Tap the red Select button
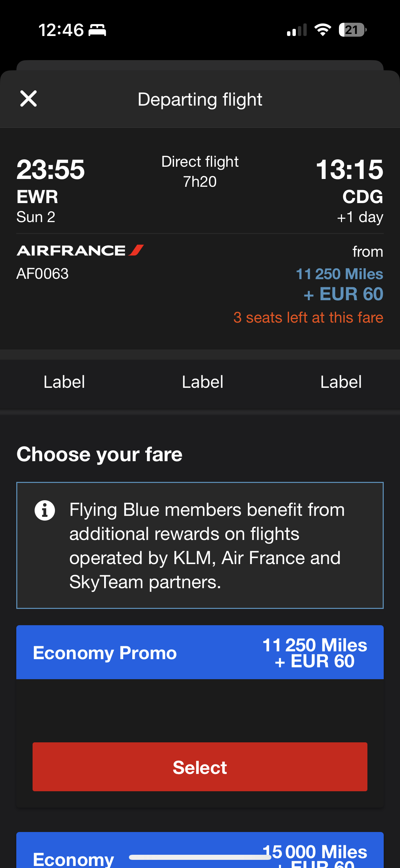The width and height of the screenshot is (400, 868). [x=200, y=767]
